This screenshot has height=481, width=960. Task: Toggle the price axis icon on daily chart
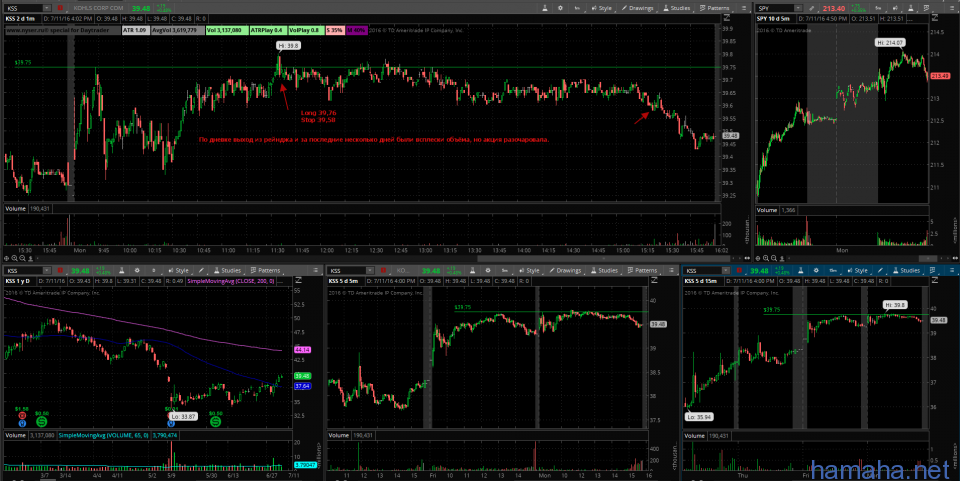coord(298,280)
